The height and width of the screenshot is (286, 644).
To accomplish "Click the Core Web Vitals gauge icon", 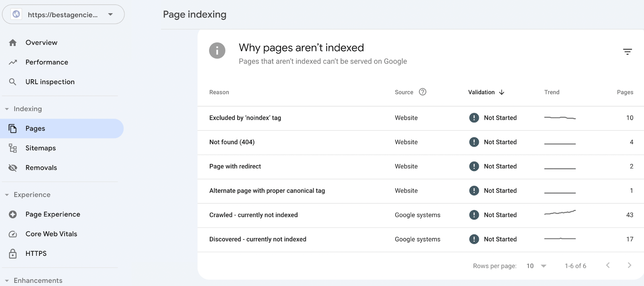I will (x=13, y=234).
